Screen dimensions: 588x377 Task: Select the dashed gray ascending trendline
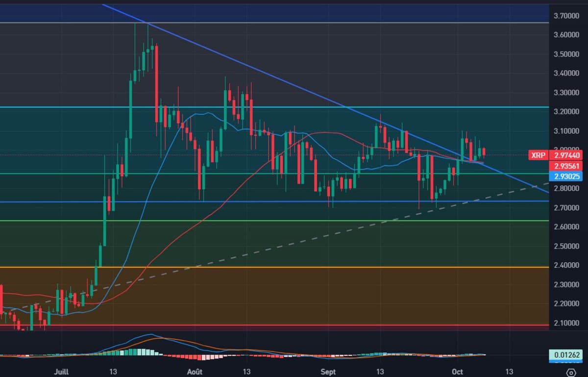coord(294,241)
